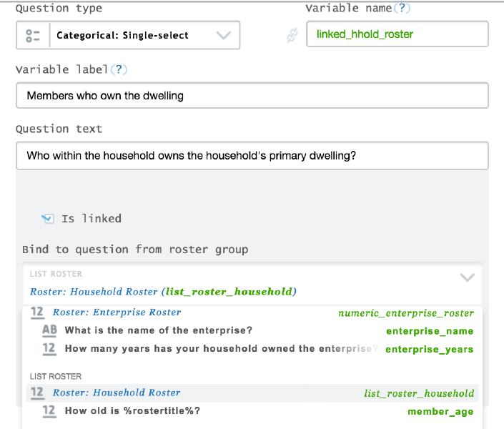This screenshot has height=429, width=504.
Task: Toggle the Is linked checkbox
Action: (48, 219)
